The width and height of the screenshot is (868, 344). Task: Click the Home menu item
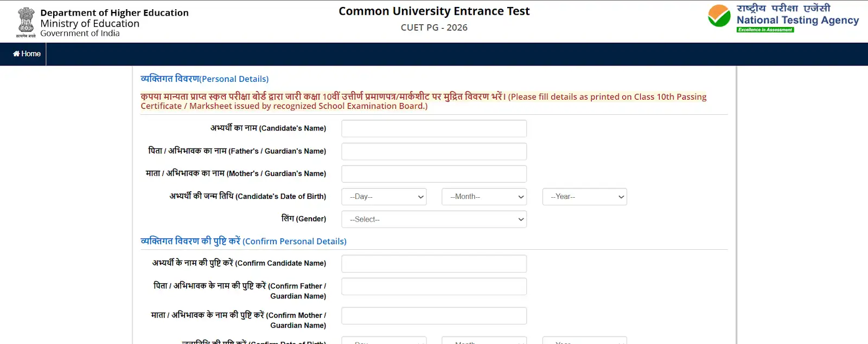click(30, 54)
